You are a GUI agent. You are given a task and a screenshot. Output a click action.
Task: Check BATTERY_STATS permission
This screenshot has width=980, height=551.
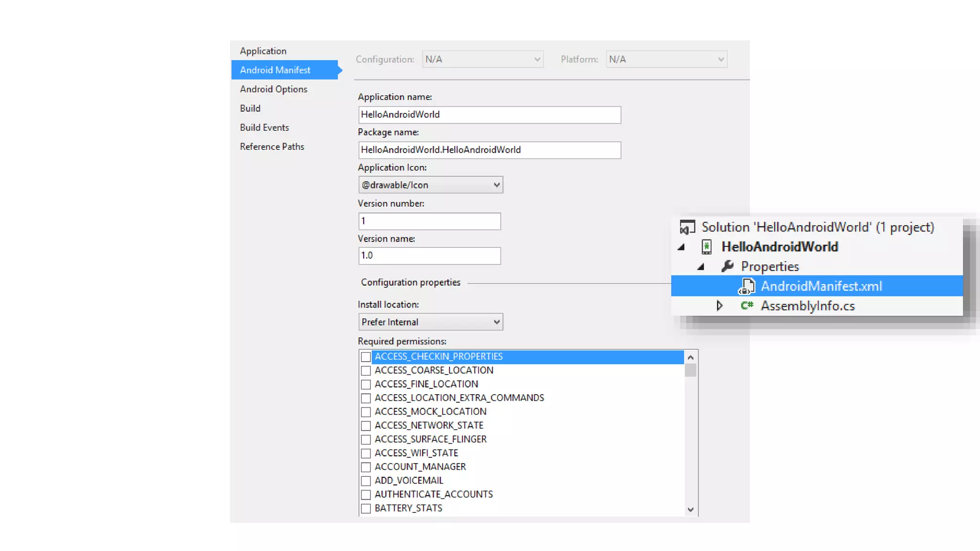(366, 508)
